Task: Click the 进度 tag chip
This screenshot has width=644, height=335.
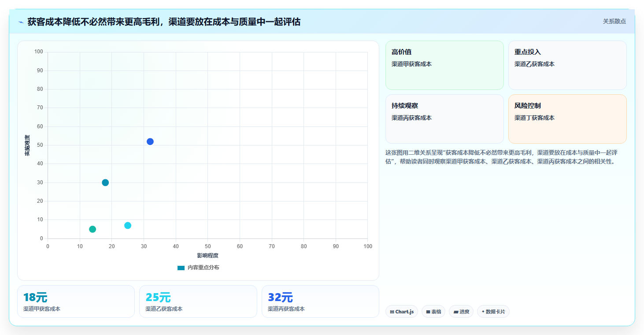Action: tap(461, 312)
